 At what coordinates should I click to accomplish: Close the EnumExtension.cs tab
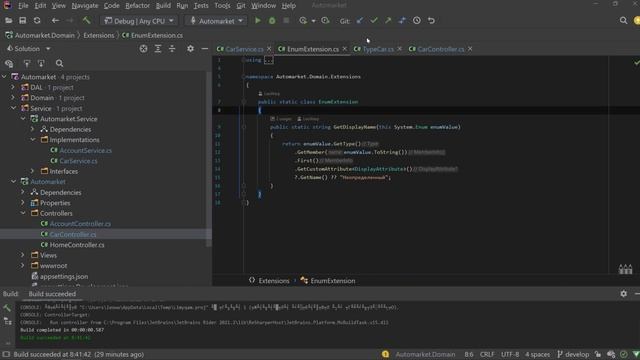[344, 49]
